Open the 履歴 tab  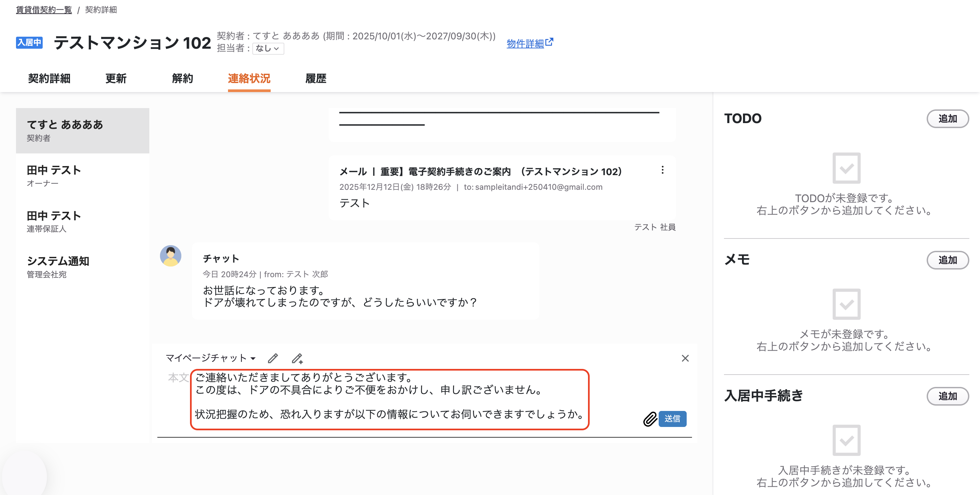[x=316, y=78]
